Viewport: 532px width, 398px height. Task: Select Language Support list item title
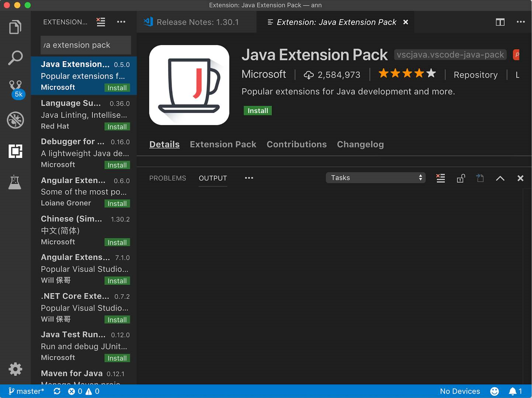click(x=70, y=103)
